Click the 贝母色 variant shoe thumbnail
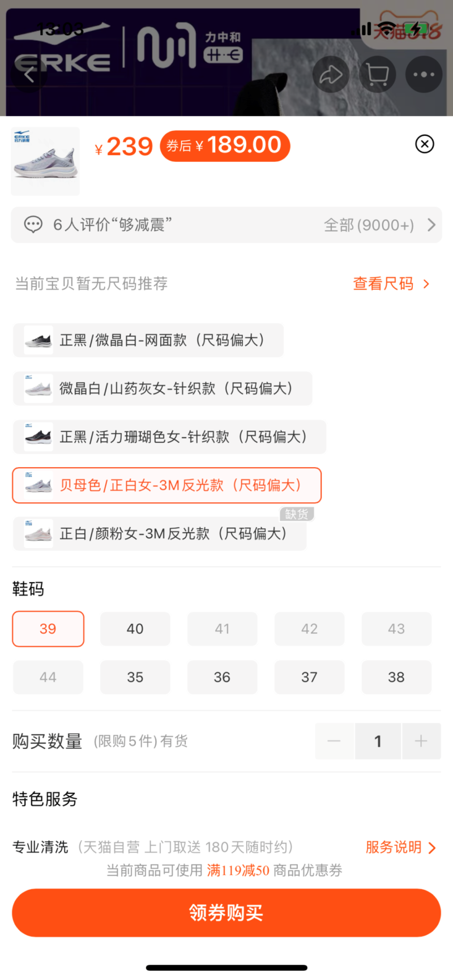The image size is (453, 980). click(37, 485)
